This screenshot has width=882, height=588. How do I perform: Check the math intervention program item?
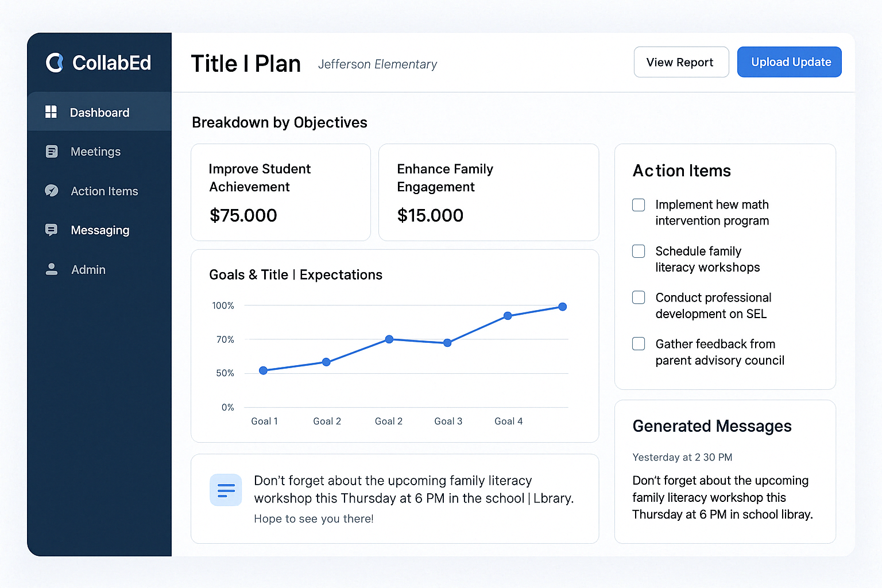pos(639,205)
